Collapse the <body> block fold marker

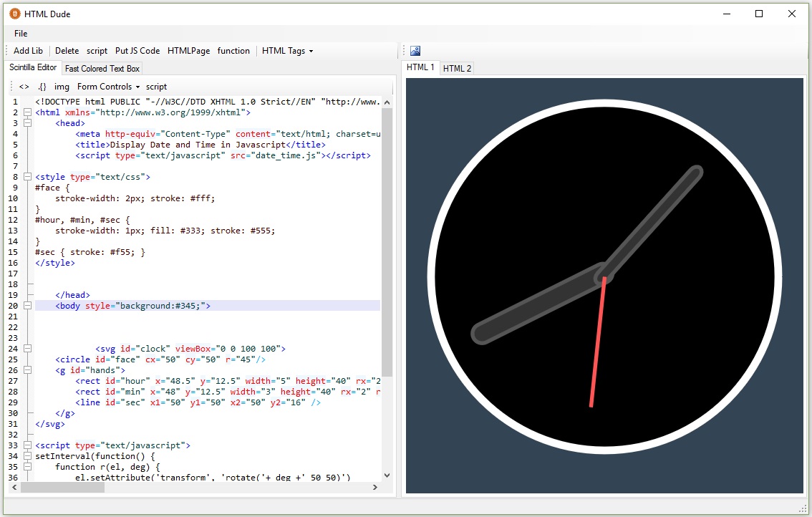click(27, 306)
